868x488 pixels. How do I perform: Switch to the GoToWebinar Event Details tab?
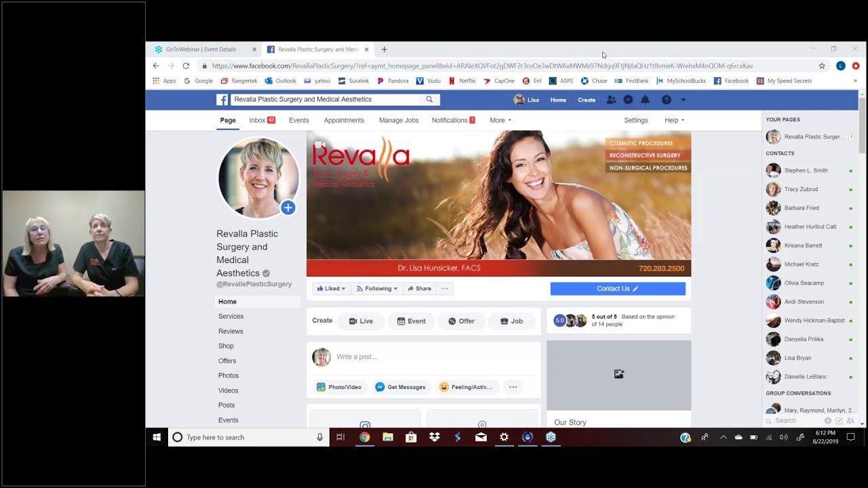click(201, 49)
